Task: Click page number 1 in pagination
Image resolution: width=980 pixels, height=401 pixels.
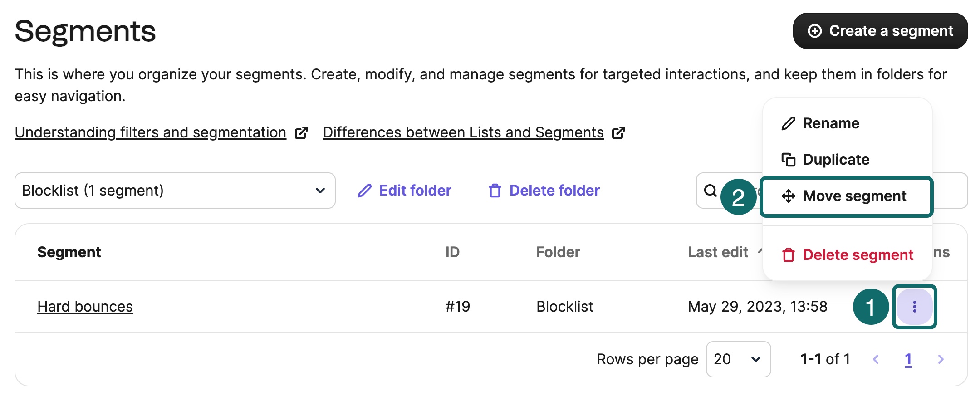Action: [908, 359]
